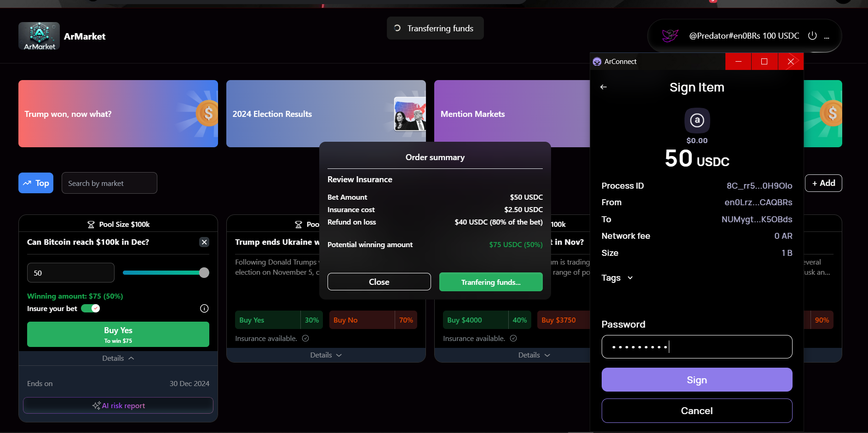868x433 pixels.
Task: Click the ArMarket logo image
Action: click(x=39, y=36)
